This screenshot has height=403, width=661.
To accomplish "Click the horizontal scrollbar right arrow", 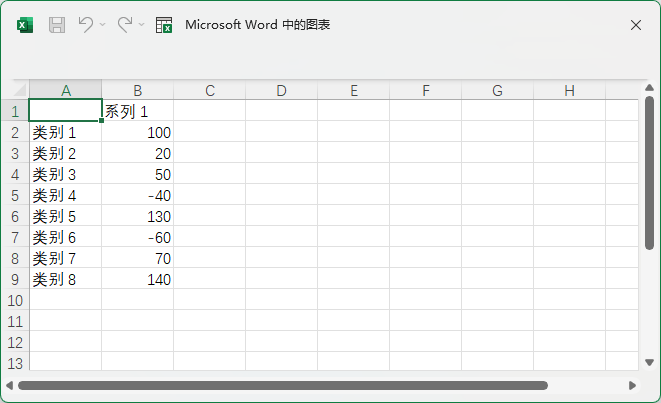I will 632,385.
